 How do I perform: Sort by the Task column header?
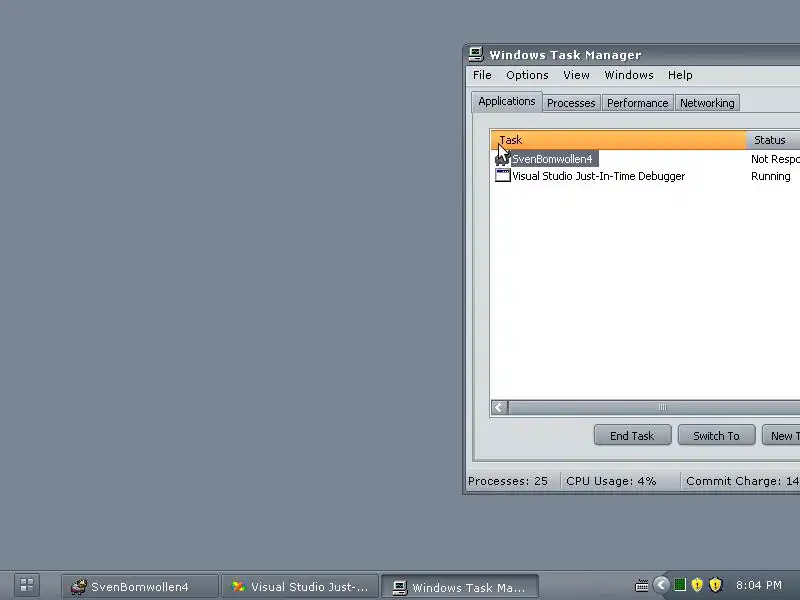click(x=618, y=140)
